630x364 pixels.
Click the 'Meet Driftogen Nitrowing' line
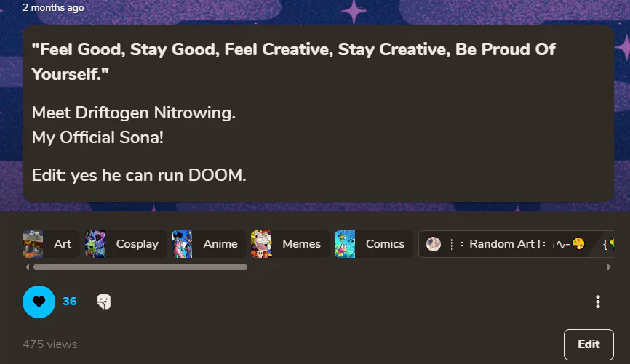click(133, 113)
